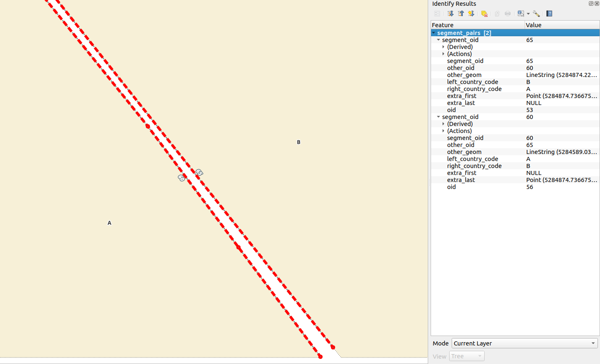Select the oid value 56
The height and width of the screenshot is (364, 600).
[x=530, y=187]
